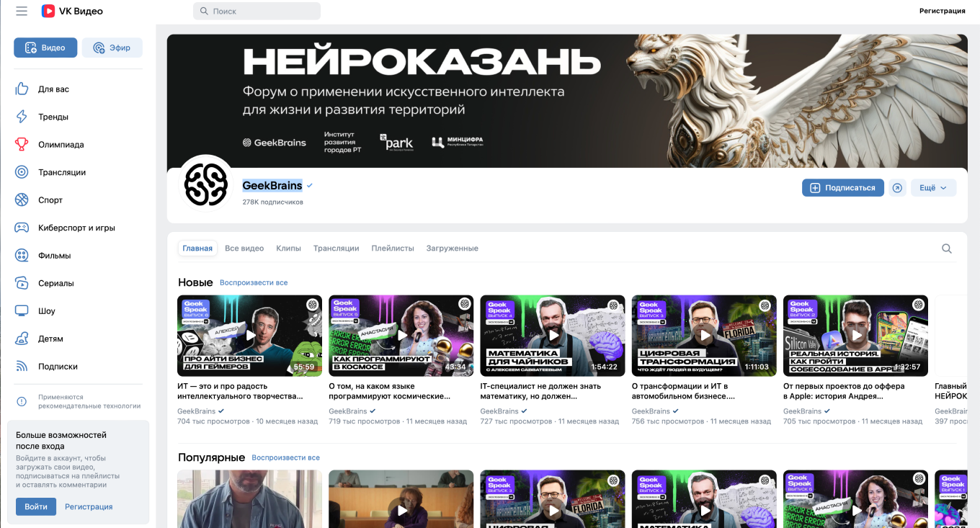
Task: Open the hamburger menu icon
Action: pyautogui.click(x=22, y=11)
